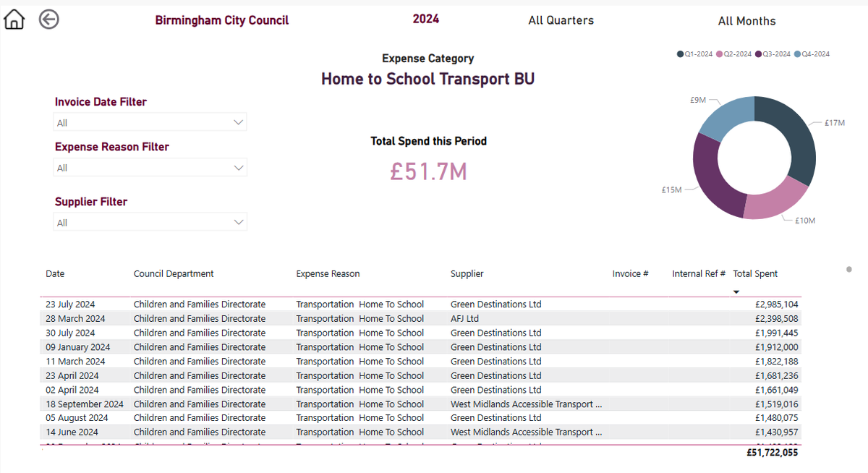
Task: Click the £1,991,445 amount cell
Action: coord(777,333)
